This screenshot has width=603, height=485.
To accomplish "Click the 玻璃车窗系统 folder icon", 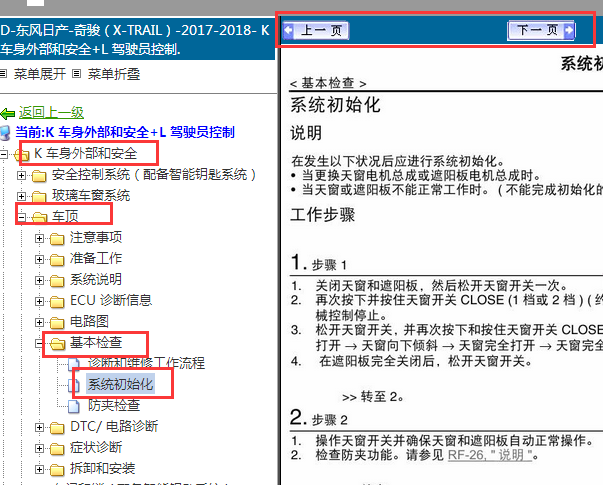I will point(39,197).
